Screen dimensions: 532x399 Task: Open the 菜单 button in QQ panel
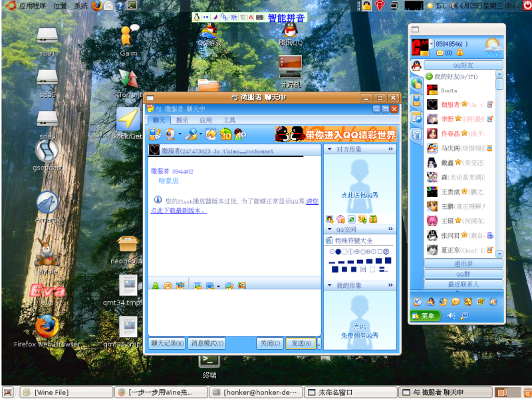[x=426, y=316]
